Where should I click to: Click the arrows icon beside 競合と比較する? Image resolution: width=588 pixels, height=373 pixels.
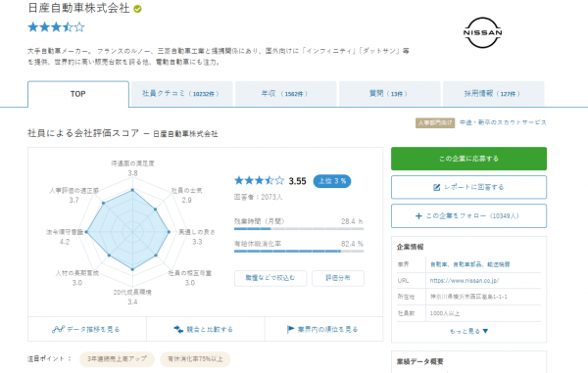click(178, 329)
